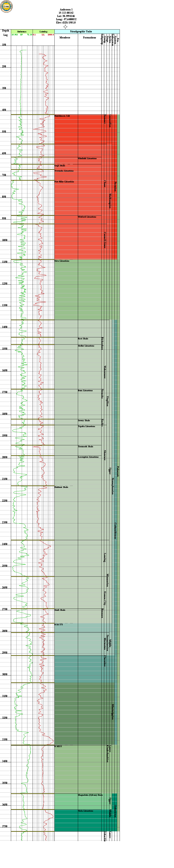
Task: Click the 'Stark Shale' member label
Action: [x=60, y=610]
